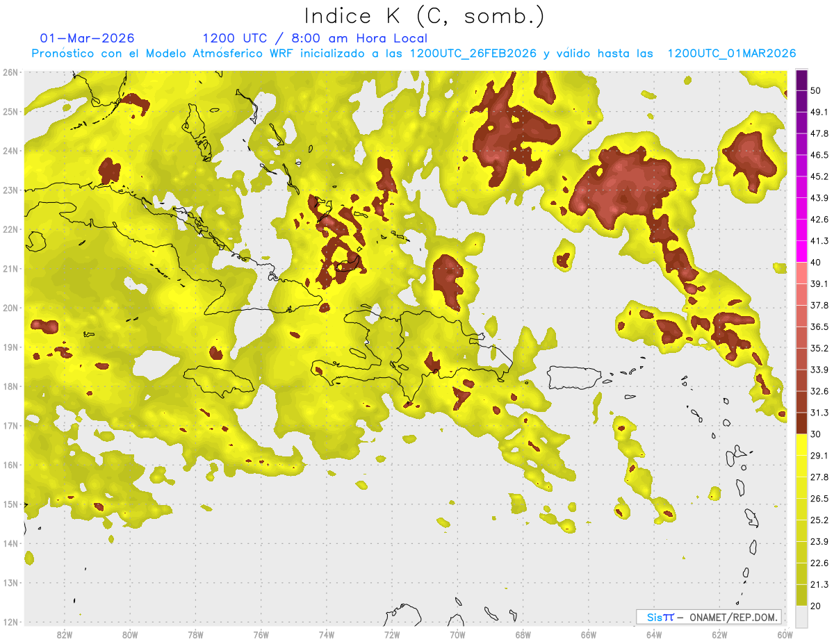Click the "68W" longitude label
Image resolution: width=834 pixels, height=644 pixels.
coord(523,635)
